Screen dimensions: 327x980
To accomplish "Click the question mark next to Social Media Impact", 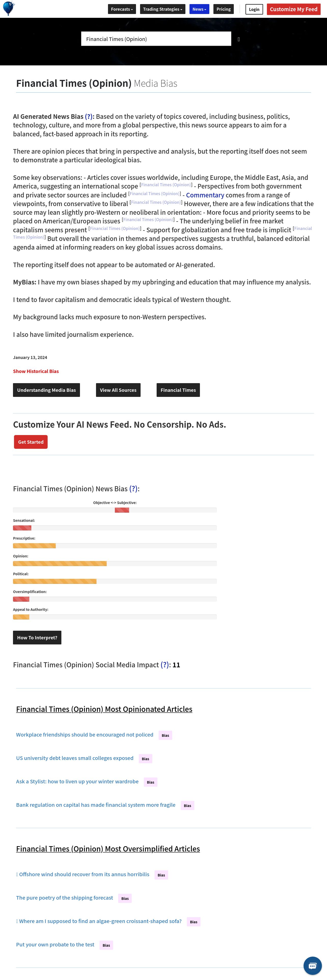I will coord(165,665).
